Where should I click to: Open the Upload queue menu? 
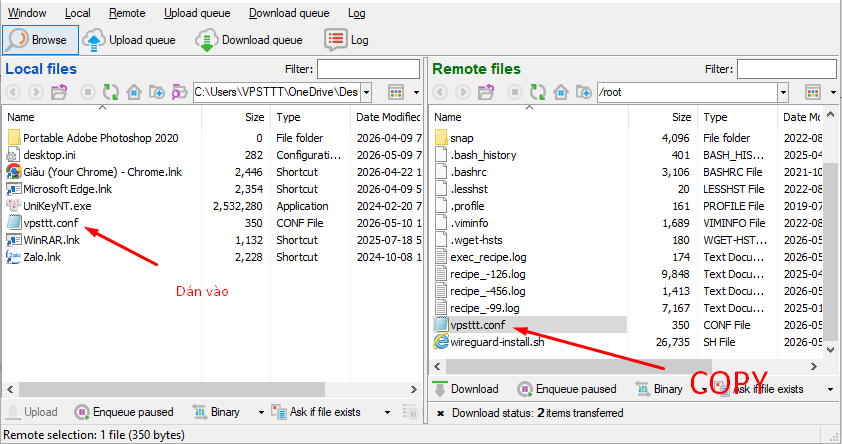click(197, 13)
